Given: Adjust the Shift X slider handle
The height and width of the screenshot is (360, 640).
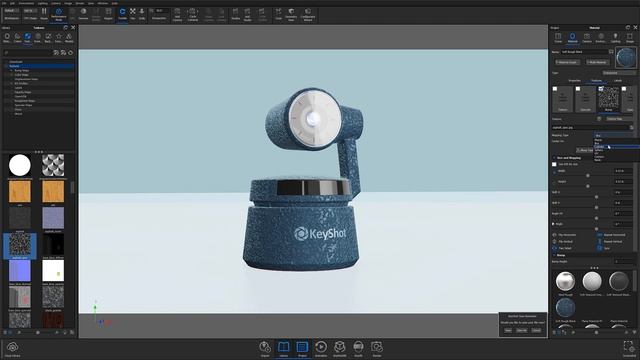Looking at the screenshot, I should pyautogui.click(x=596, y=197).
